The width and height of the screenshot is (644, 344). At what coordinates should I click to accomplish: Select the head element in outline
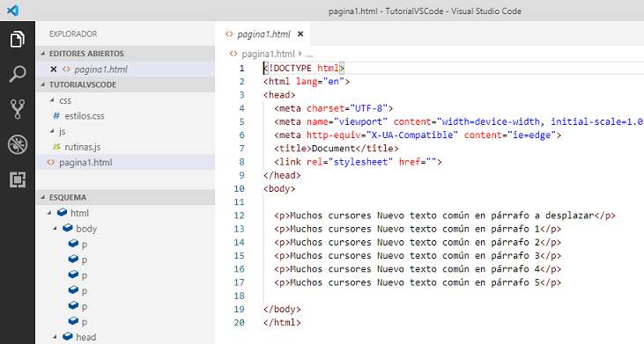click(85, 338)
